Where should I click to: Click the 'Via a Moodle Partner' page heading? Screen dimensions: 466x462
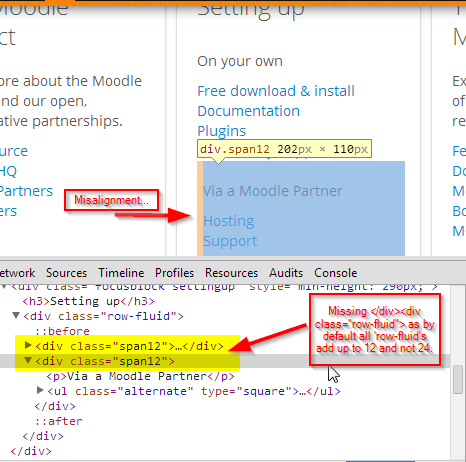[273, 191]
